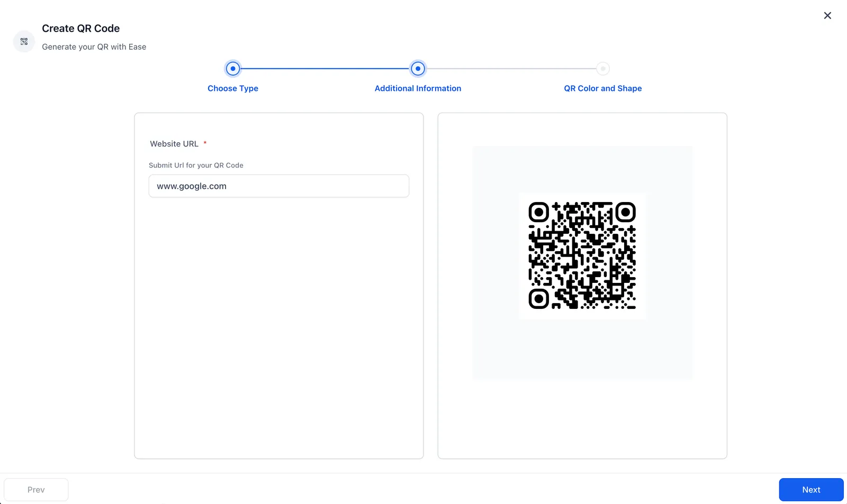Jump to the QR Color and Shape label
Screen dimensions: 847x504
coord(602,88)
